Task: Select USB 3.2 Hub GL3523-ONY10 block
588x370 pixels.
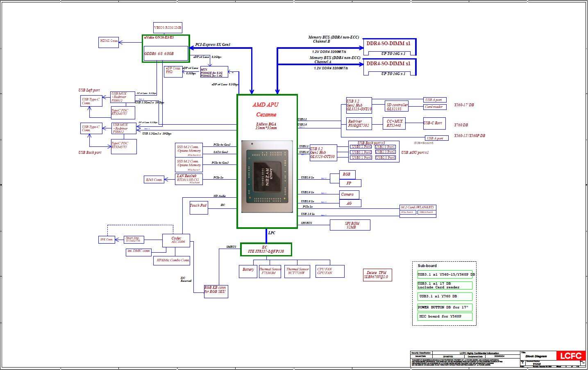Action: tap(359, 105)
